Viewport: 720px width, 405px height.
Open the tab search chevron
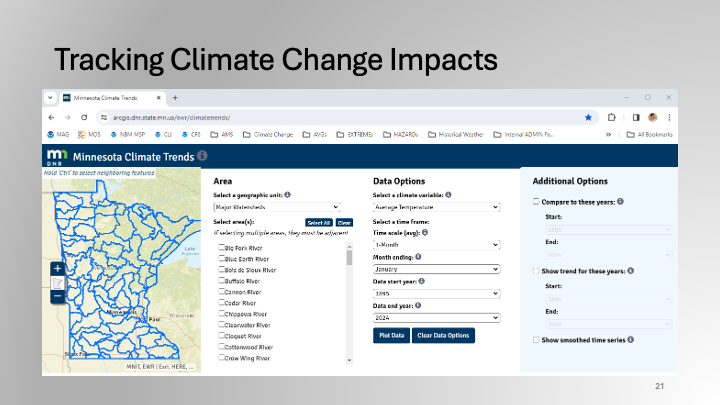click(50, 98)
